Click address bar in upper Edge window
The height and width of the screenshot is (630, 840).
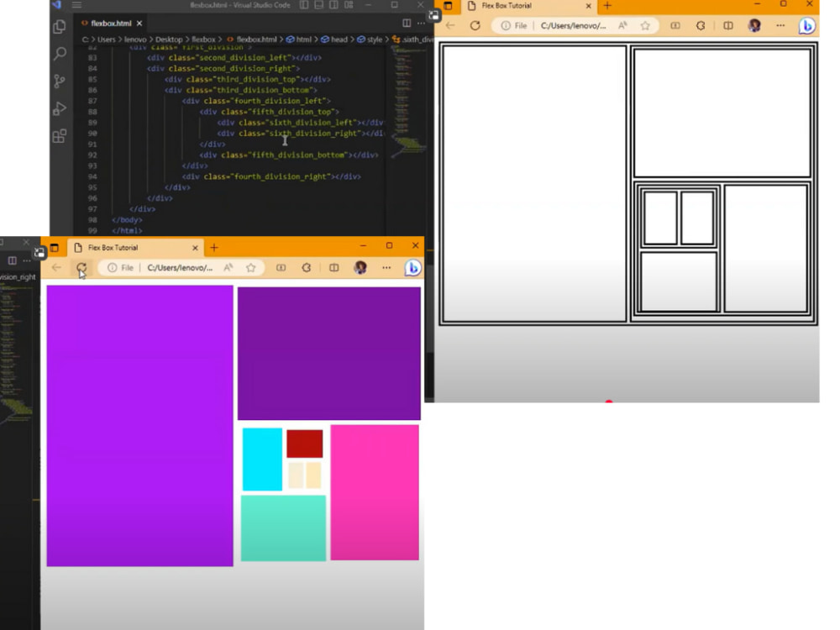point(574,25)
